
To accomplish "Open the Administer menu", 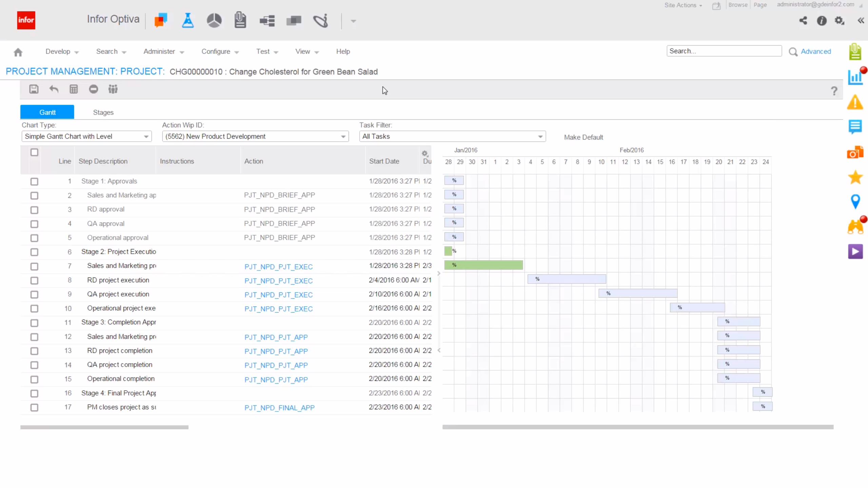I will [x=163, y=52].
